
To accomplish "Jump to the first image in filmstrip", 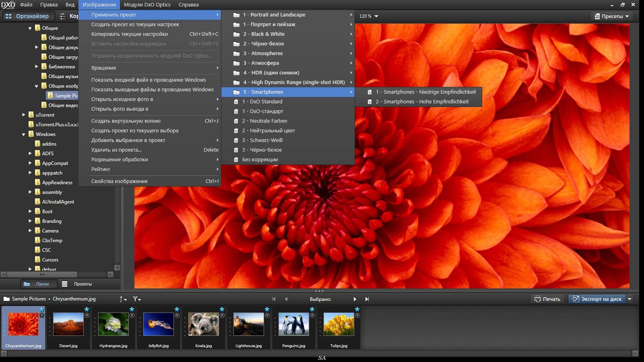I will click(x=274, y=299).
